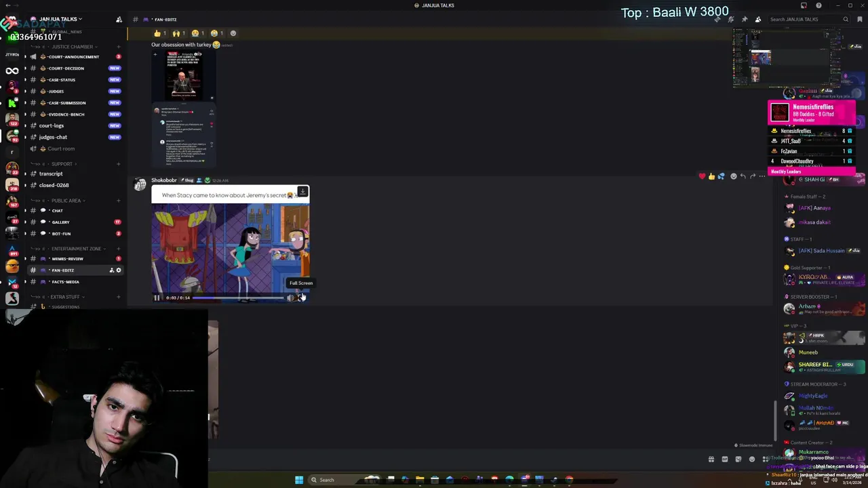Screen dimensions: 868x488
Task: Open the case-status channel
Action: point(75,80)
